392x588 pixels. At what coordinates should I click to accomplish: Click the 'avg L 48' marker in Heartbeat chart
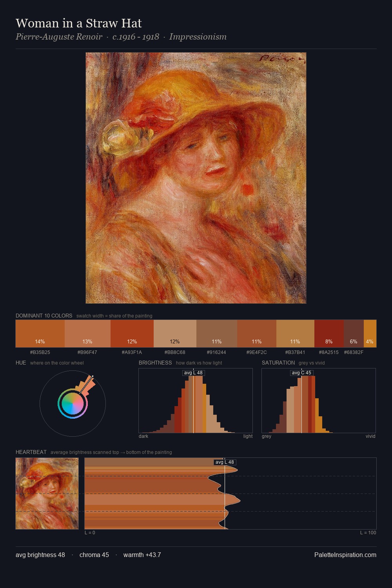(225, 462)
